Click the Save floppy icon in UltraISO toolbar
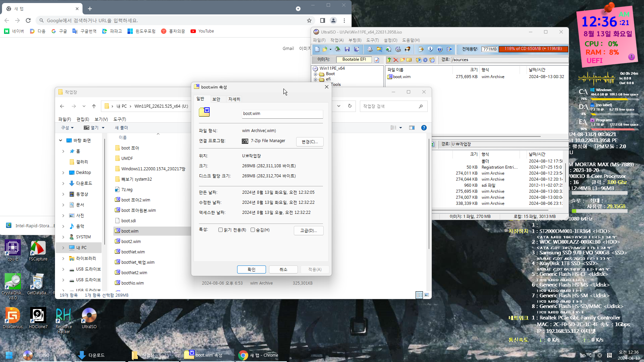Screen dimensions: 644x362 (347, 49)
